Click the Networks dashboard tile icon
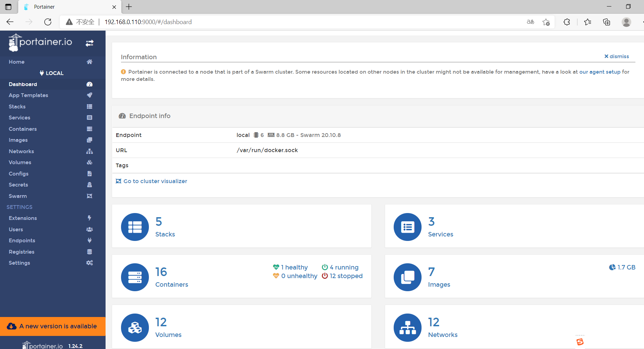The image size is (644, 349). (407, 327)
